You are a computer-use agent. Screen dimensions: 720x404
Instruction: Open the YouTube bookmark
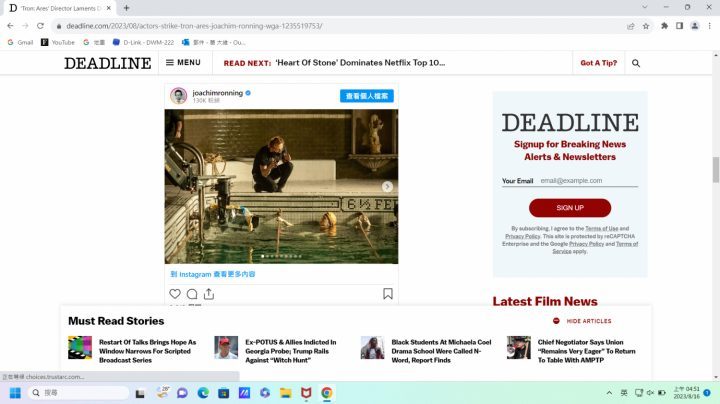pos(58,42)
